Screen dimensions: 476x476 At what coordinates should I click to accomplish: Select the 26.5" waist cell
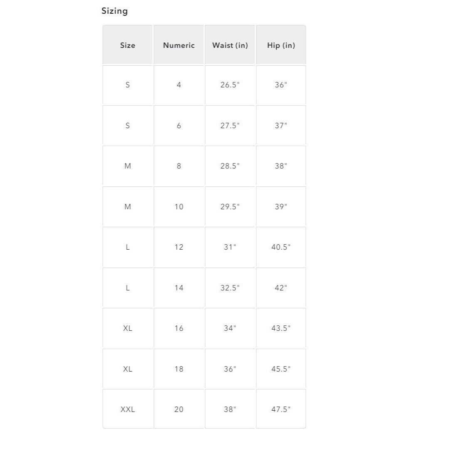point(230,85)
